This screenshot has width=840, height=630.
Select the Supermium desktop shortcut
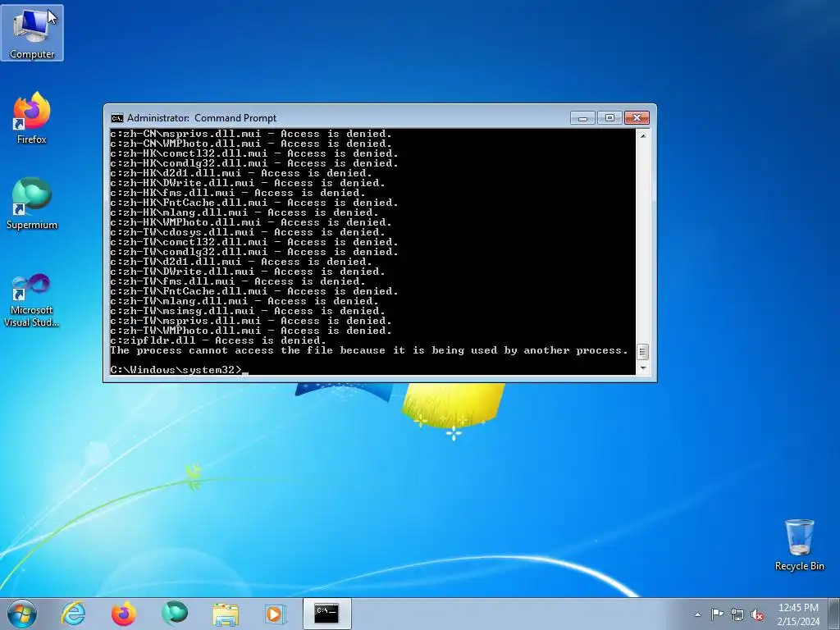click(32, 203)
